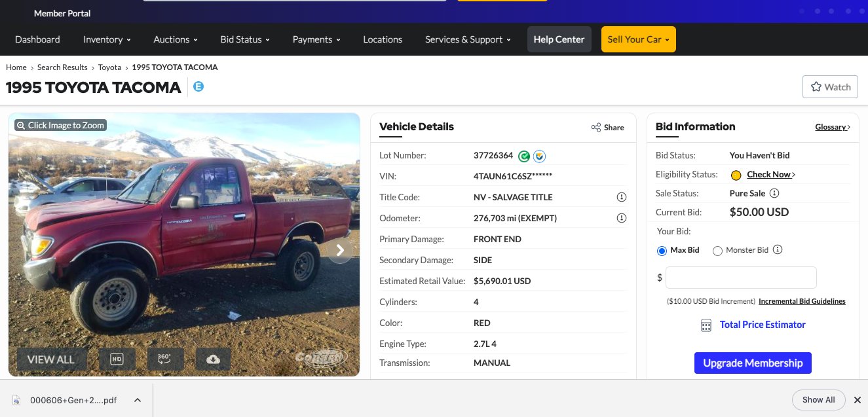
Task: Expand Services & Support menu
Action: click(x=468, y=39)
